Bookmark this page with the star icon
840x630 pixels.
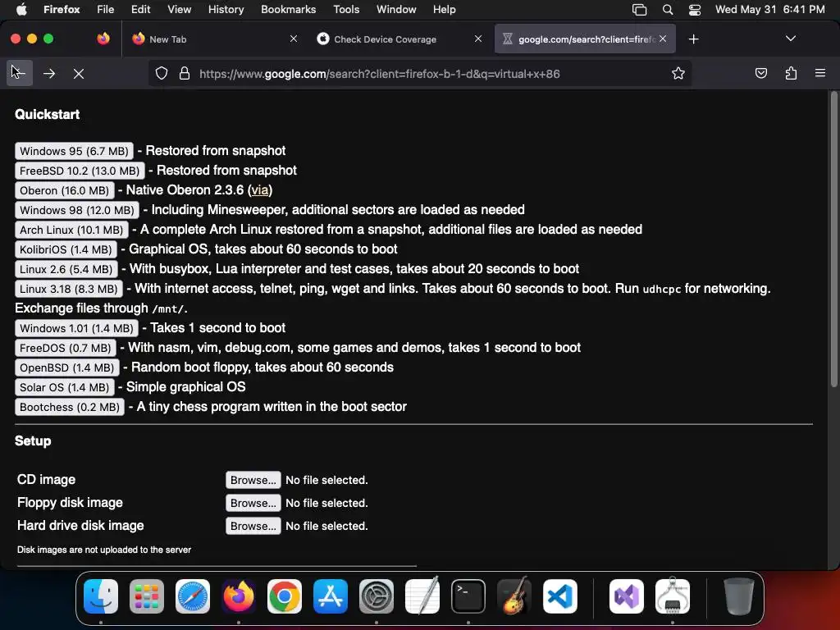point(678,73)
